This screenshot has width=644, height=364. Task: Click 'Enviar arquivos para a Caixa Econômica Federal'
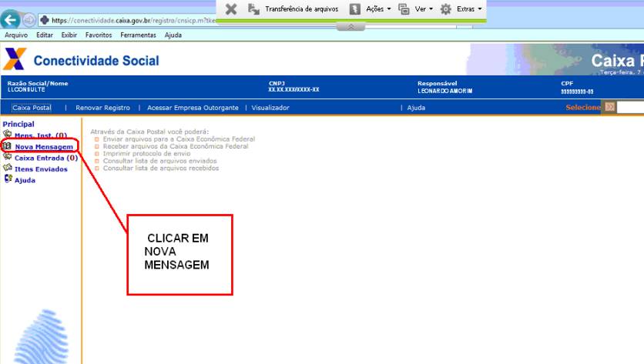(179, 139)
